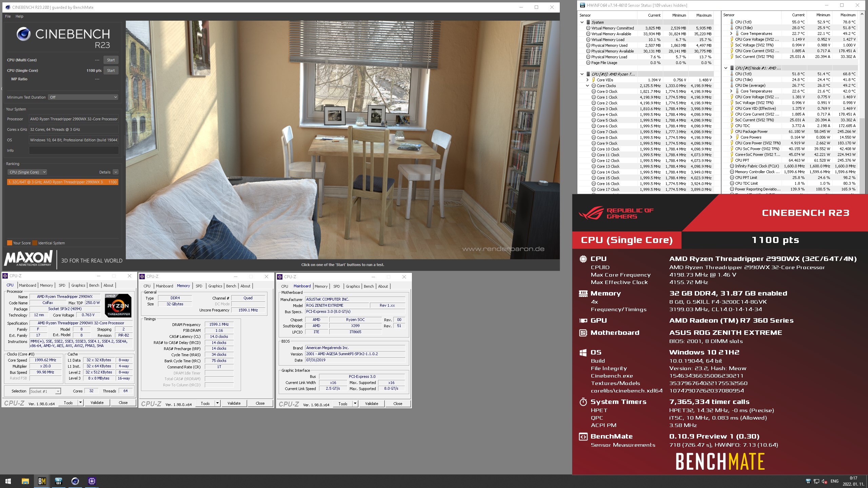Click the lightning icon beside CPU Package Power
This screenshot has height=488, width=868.
[732, 131]
